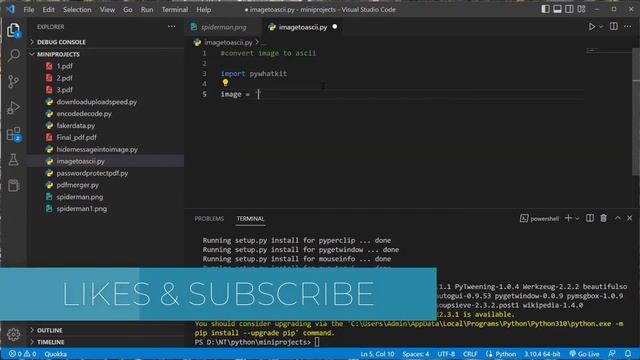Change end of line CRLF
640x360 pixels.
point(470,354)
